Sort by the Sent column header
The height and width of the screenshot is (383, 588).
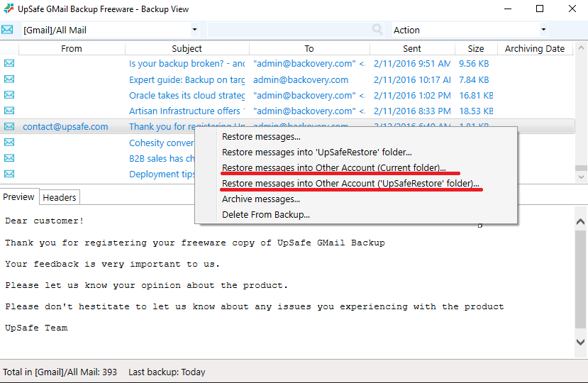pos(412,48)
